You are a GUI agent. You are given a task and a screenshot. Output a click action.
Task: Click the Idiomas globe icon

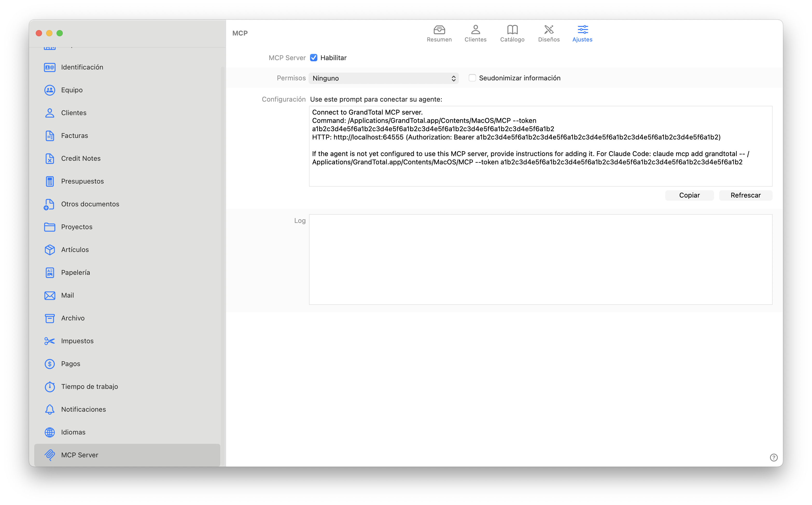tap(50, 432)
